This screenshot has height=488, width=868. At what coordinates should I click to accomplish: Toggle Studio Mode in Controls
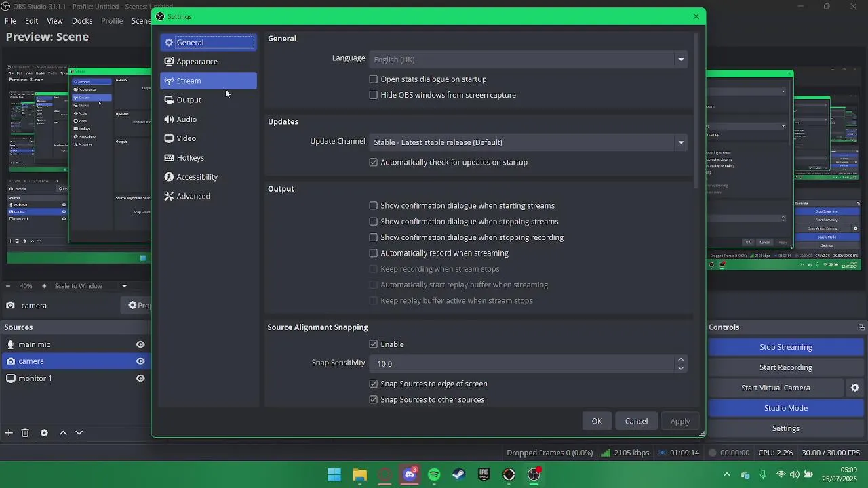click(x=785, y=408)
